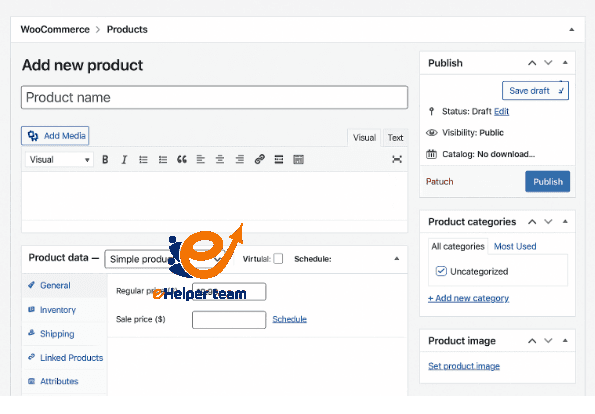This screenshot has width=595, height=414.
Task: Select the All categories tab
Action: 458,247
